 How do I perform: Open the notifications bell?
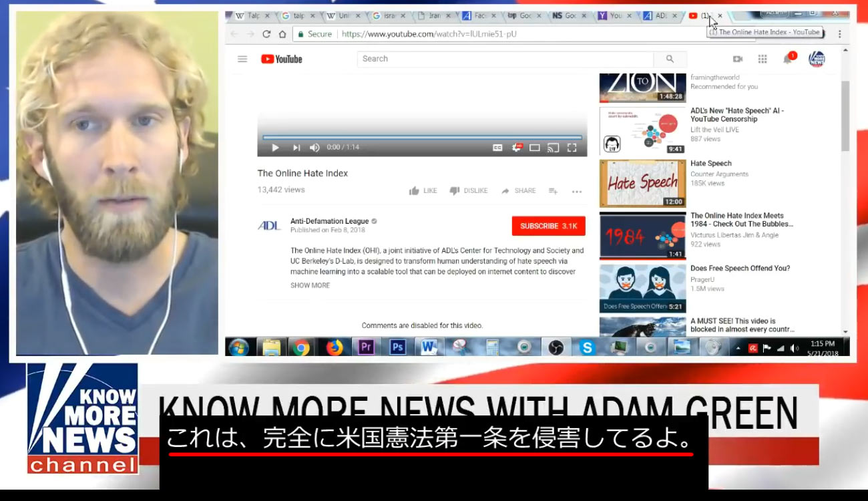pyautogui.click(x=788, y=59)
